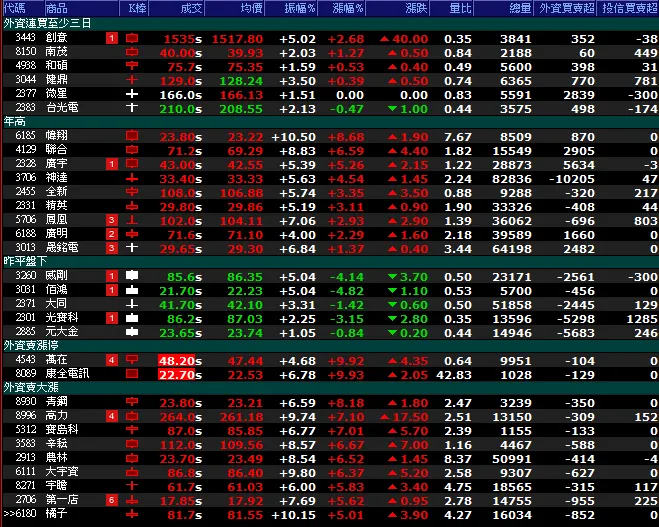This screenshot has width=659, height=527.
Task: Select the highlighted price 22.70s of 康全電訊
Action: [179, 374]
